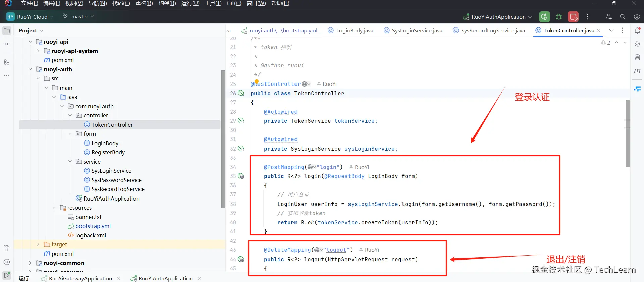Open banner.txt in resources folder

point(89,217)
